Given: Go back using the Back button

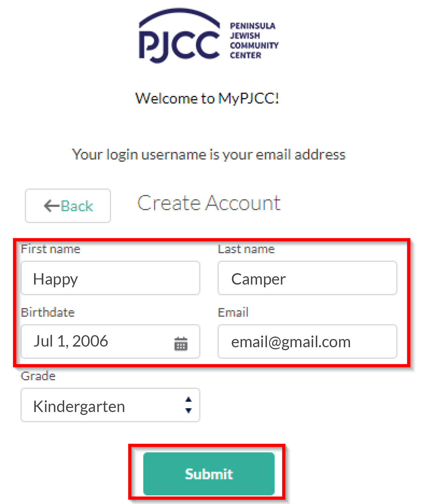Looking at the screenshot, I should pyautogui.click(x=68, y=206).
